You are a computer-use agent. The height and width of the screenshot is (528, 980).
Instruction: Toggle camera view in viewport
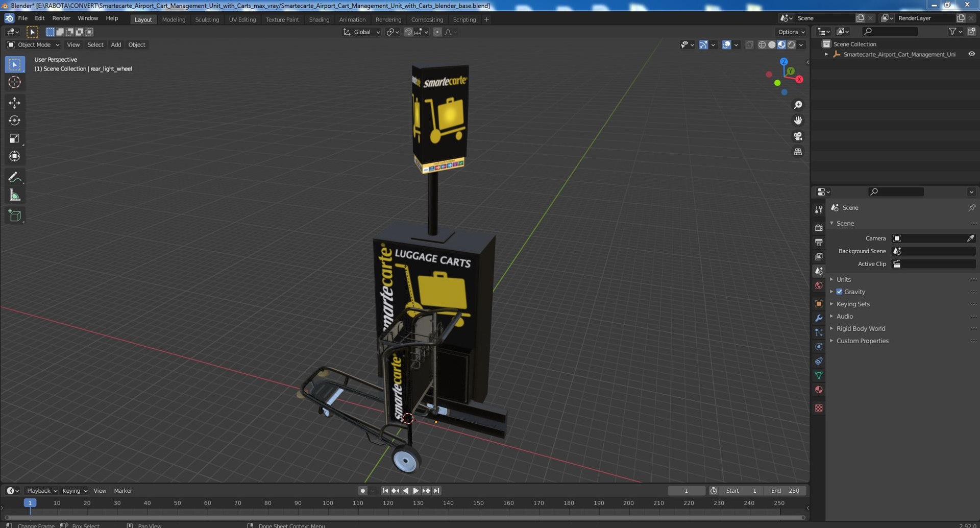[798, 136]
